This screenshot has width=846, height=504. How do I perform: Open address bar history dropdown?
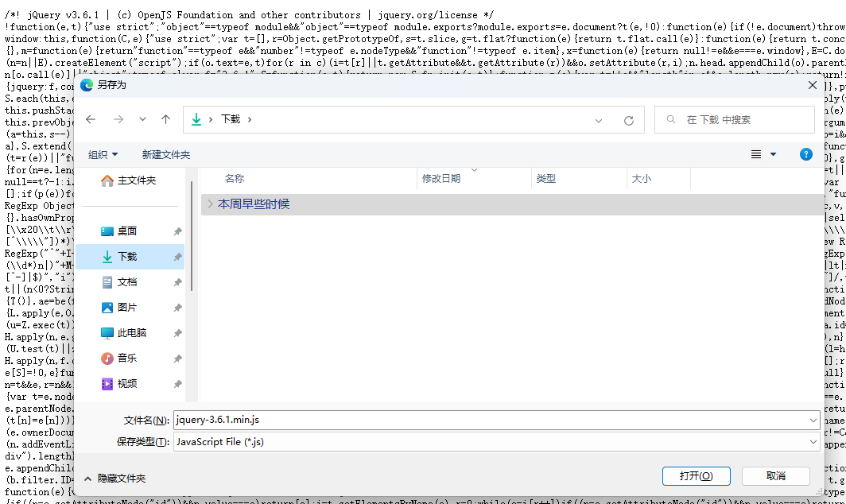coord(599,120)
